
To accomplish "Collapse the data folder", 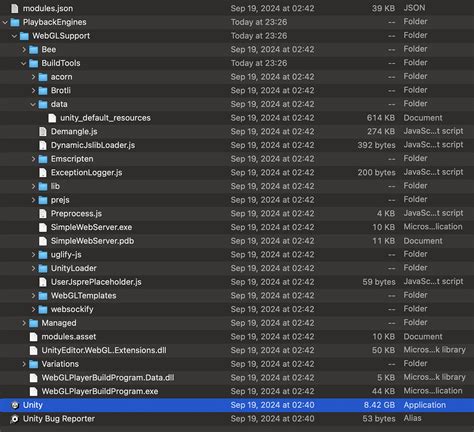I will (33, 104).
